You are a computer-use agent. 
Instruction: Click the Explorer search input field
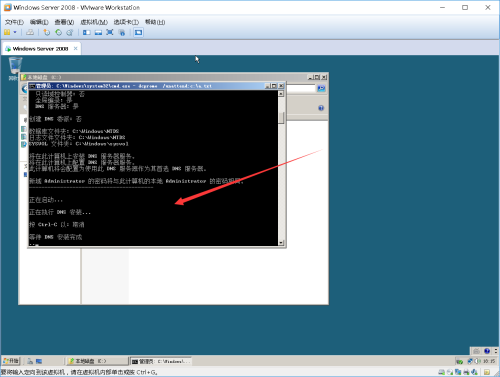click(301, 88)
